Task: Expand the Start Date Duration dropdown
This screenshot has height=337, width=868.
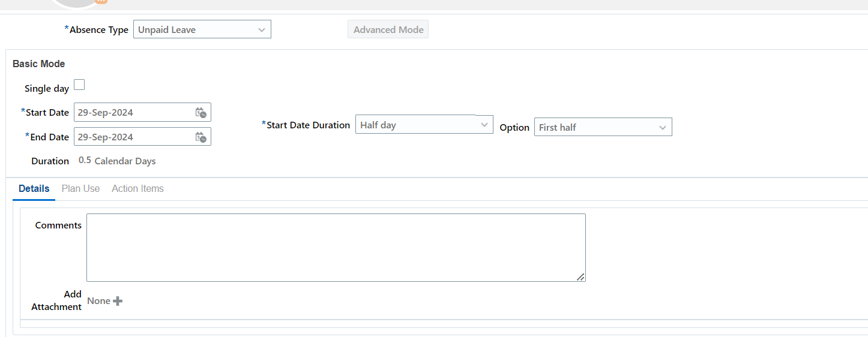Action: [424, 125]
